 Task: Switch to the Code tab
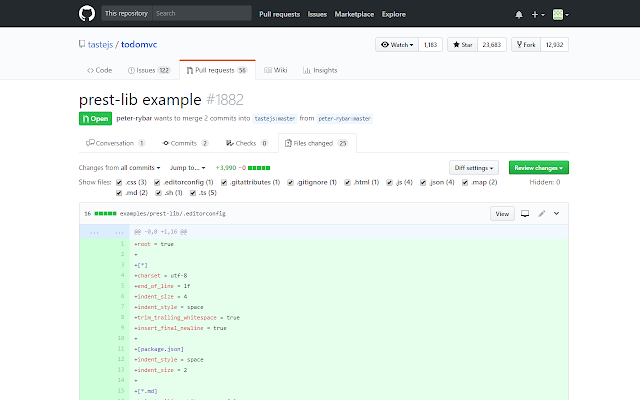99,70
